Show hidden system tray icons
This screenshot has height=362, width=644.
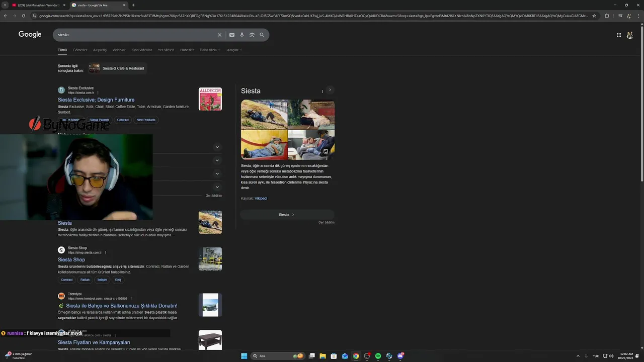(578, 356)
